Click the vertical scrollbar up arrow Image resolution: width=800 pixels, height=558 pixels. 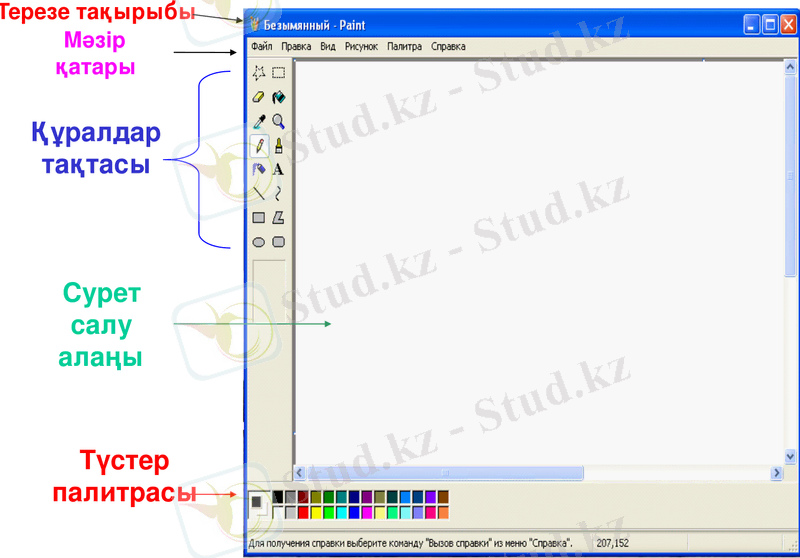[791, 69]
